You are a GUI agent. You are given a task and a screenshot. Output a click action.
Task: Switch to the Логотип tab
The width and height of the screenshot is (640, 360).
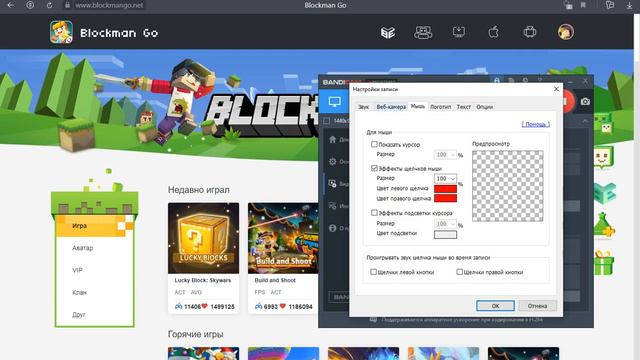click(x=440, y=107)
